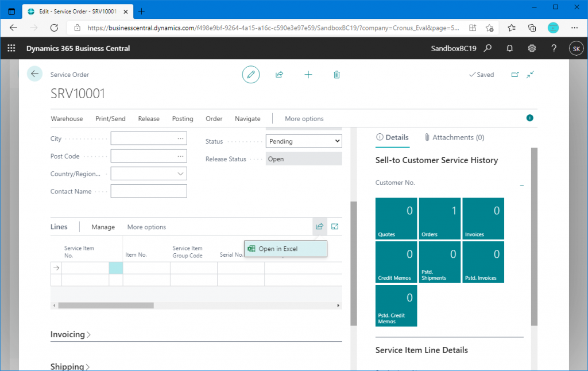The width and height of the screenshot is (588, 371).
Task: Open a new browser tab
Action: [x=141, y=11]
